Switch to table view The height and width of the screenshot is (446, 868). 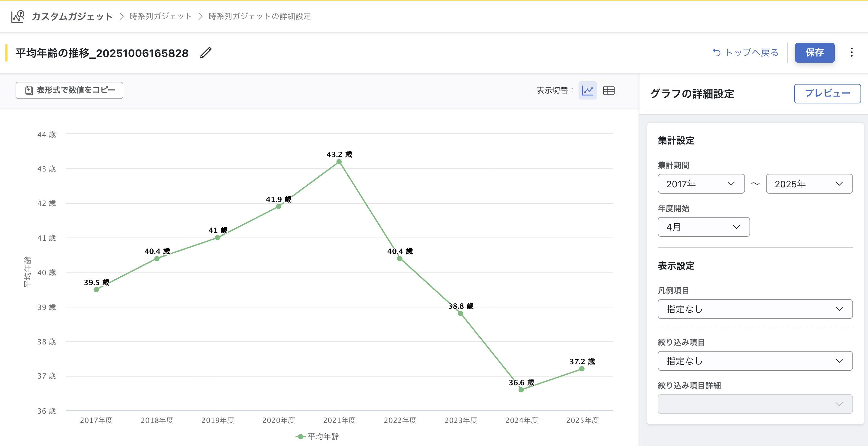609,90
